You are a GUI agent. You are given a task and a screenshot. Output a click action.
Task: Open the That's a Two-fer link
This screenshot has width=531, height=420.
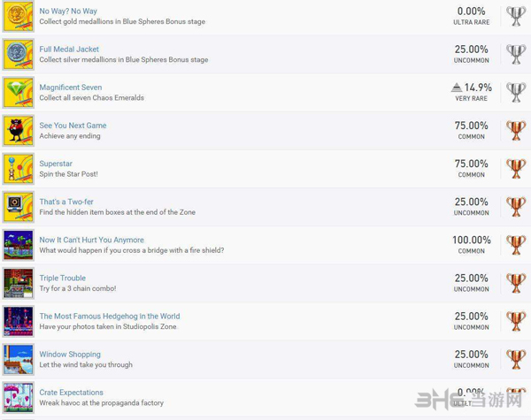click(66, 202)
